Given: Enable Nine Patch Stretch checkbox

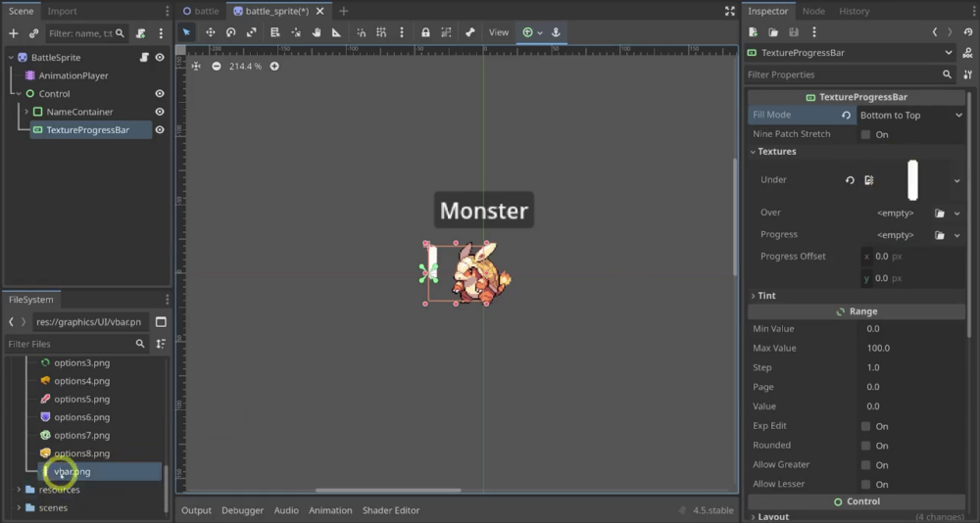Looking at the screenshot, I should click(865, 134).
